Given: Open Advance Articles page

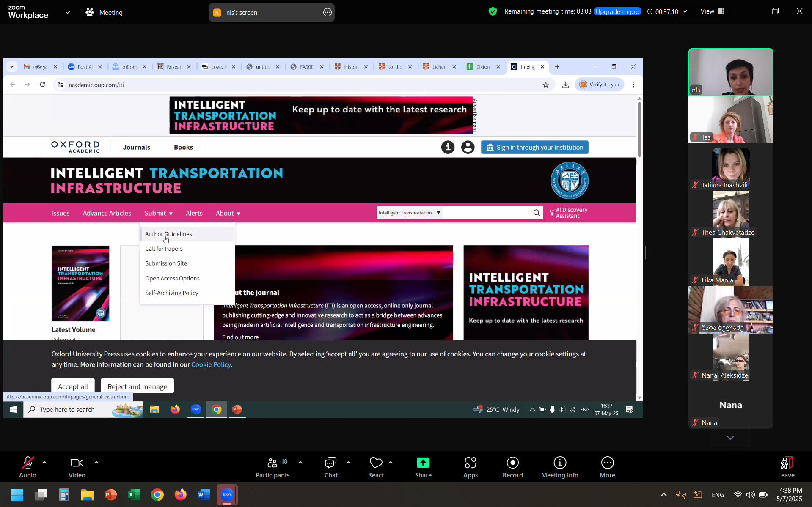Looking at the screenshot, I should coord(107,213).
